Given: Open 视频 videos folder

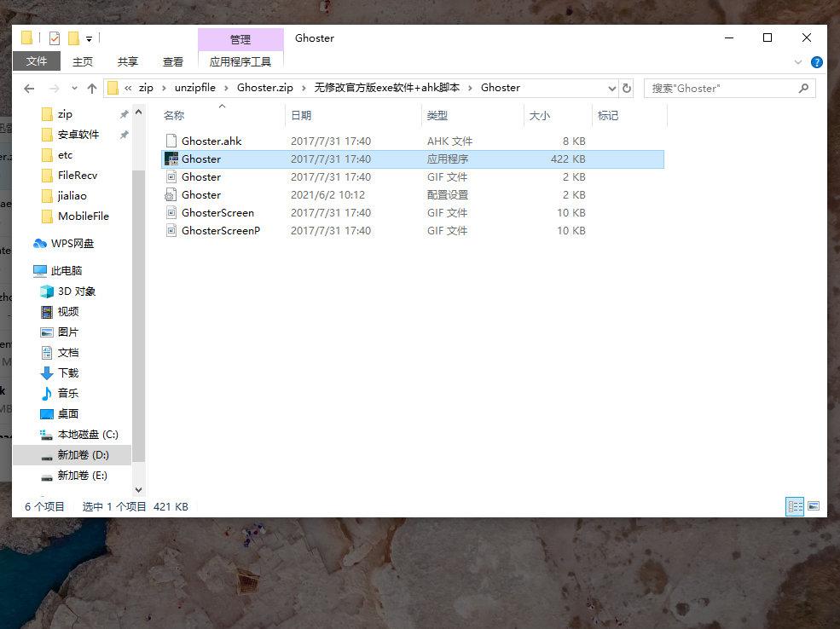Looking at the screenshot, I should 68,312.
